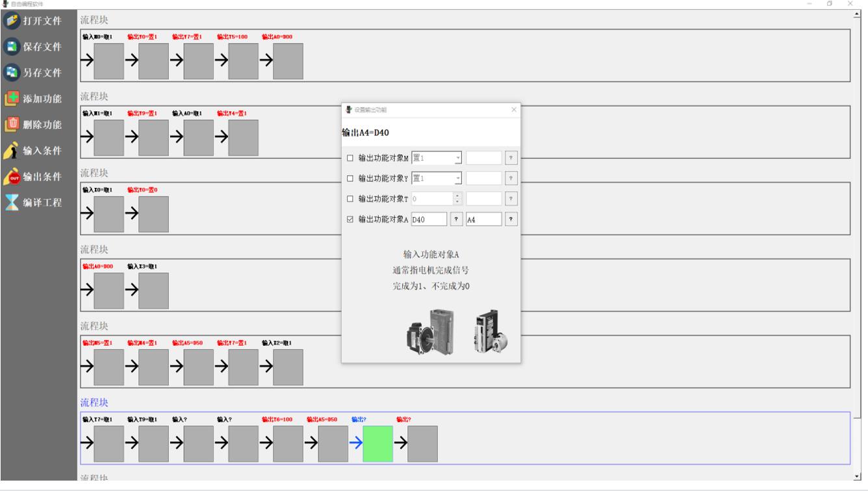Select the green highlighted flow block
This screenshot has width=868, height=491.
point(377,444)
